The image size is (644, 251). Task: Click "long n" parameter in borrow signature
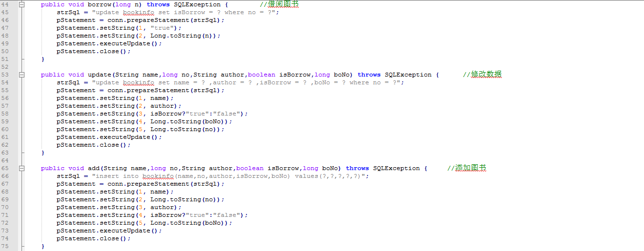pyautogui.click(x=126, y=4)
